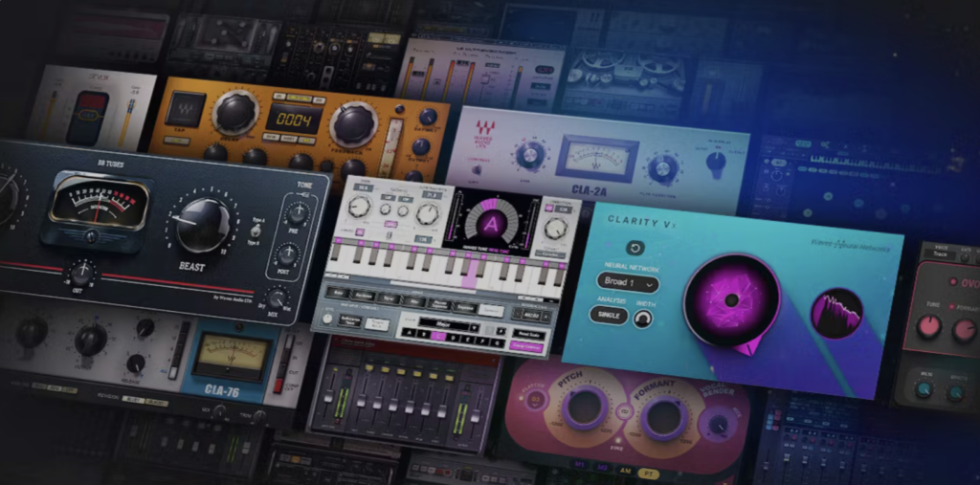This screenshot has width=980, height=485.
Task: Click the RELEASE knob on CLA-76
Action: (x=136, y=364)
